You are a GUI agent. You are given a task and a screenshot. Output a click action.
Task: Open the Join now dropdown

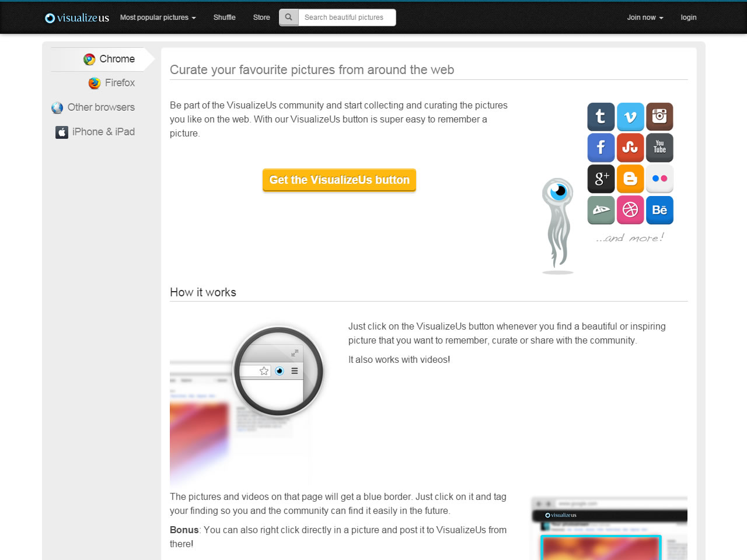pos(645,17)
